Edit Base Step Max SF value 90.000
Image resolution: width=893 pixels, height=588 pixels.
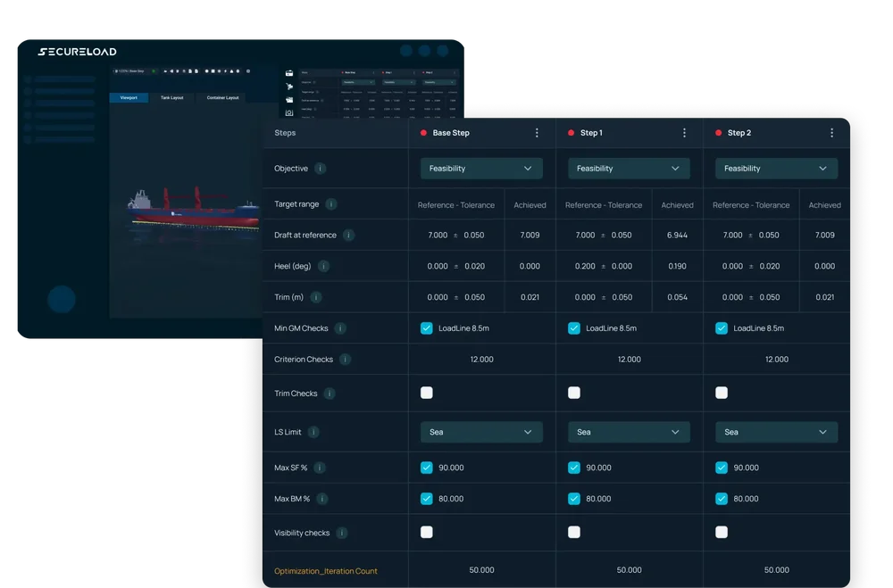click(x=451, y=468)
